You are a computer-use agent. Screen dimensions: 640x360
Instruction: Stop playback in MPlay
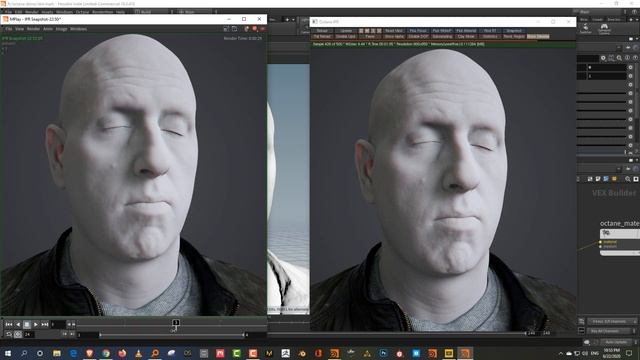[27, 324]
